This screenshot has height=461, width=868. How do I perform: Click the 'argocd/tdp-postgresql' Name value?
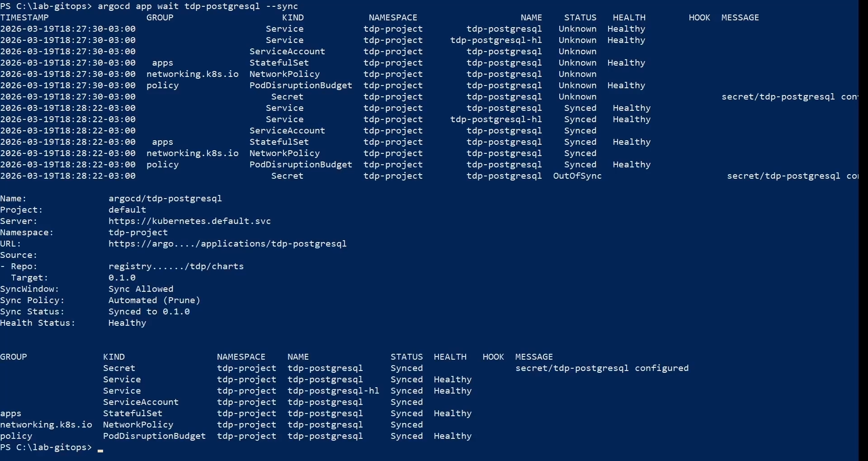(x=165, y=199)
